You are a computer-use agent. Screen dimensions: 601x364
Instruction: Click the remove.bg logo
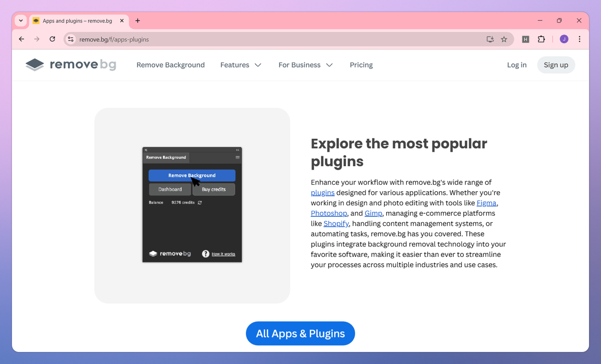click(71, 65)
